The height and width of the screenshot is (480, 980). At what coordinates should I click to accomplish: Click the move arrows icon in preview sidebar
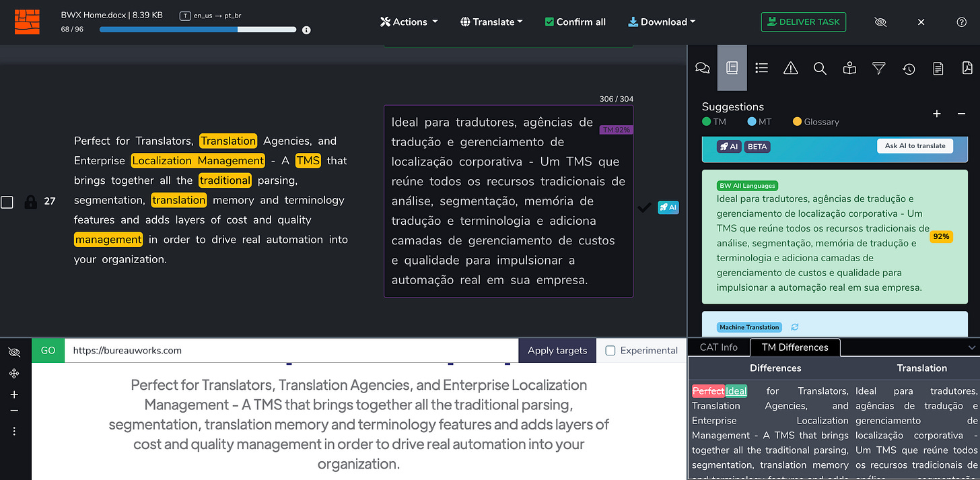[x=14, y=374]
